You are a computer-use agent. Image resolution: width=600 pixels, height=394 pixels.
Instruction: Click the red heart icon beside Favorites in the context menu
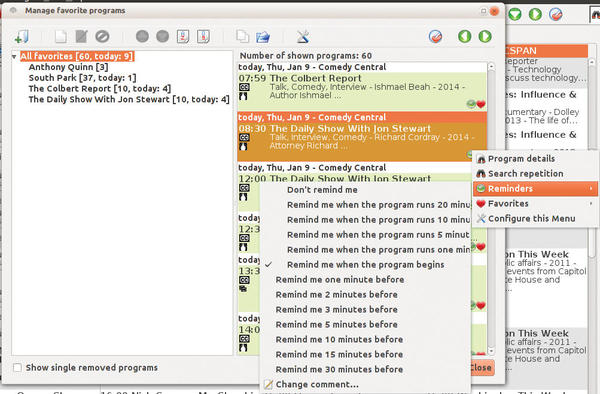click(481, 204)
